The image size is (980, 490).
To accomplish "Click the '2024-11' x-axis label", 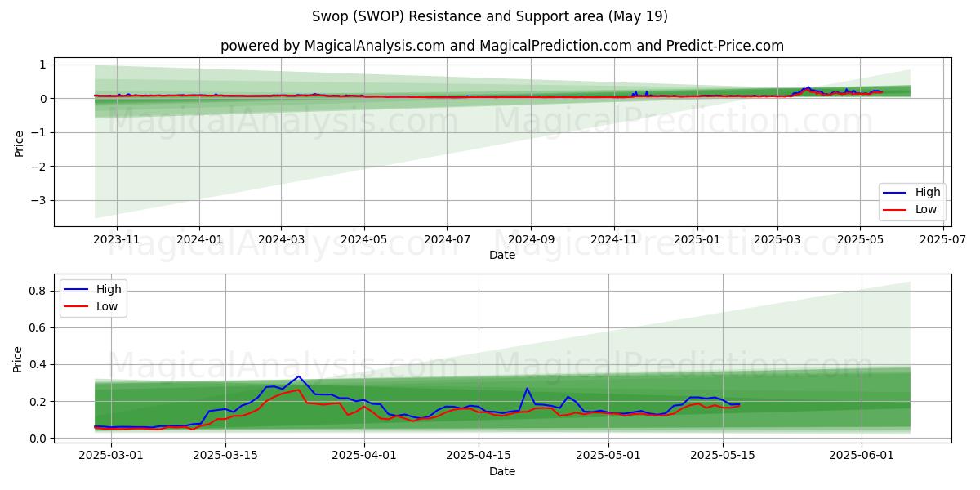I will pos(613,240).
